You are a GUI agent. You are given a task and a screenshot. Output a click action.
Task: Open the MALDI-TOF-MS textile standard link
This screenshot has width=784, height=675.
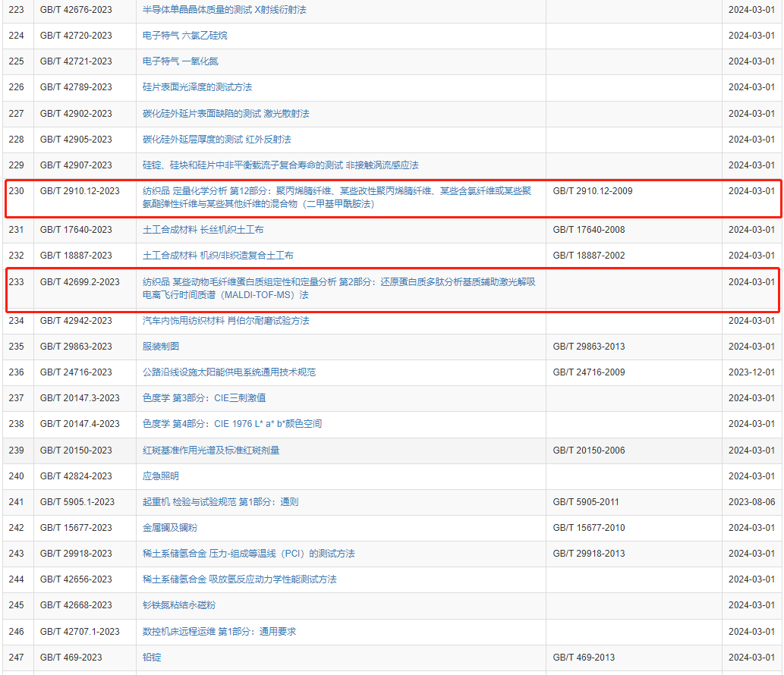tap(338, 288)
